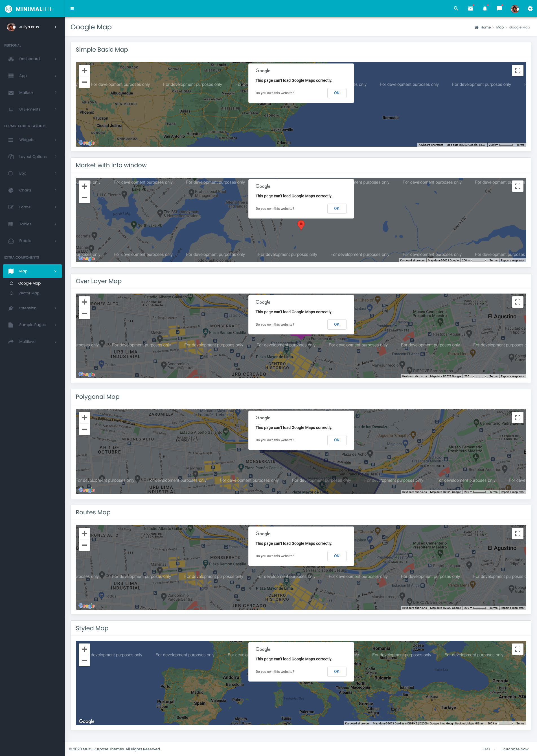The width and height of the screenshot is (537, 756).
Task: Toggle the hamburger sidebar menu icon
Action: coord(72,8)
